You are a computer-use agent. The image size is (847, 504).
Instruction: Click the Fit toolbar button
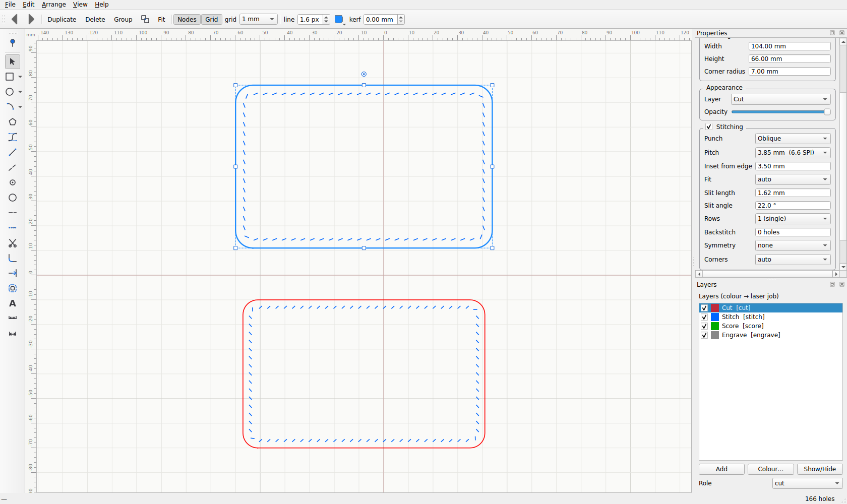(161, 19)
